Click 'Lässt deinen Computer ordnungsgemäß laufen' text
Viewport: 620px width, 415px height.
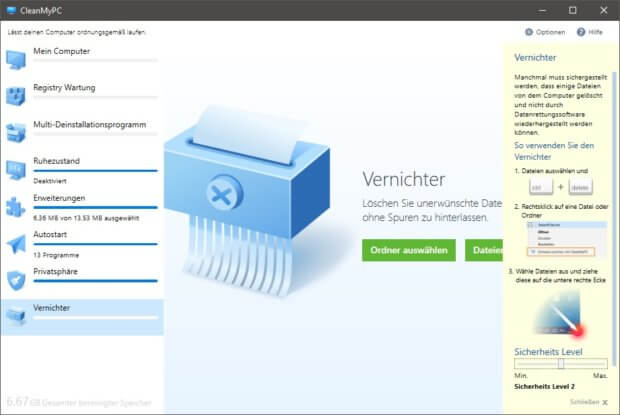(77, 32)
